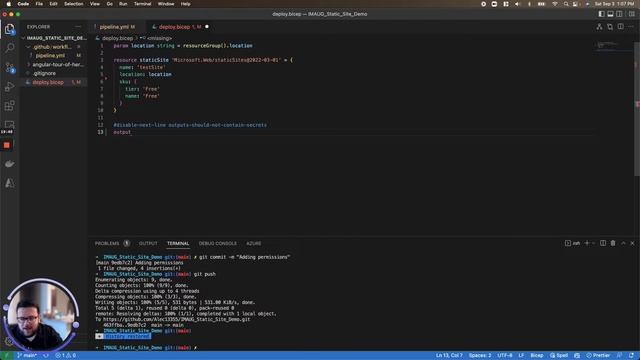The height and width of the screenshot is (360, 640).
Task: Open the Help menu
Action: tap(185, 4)
